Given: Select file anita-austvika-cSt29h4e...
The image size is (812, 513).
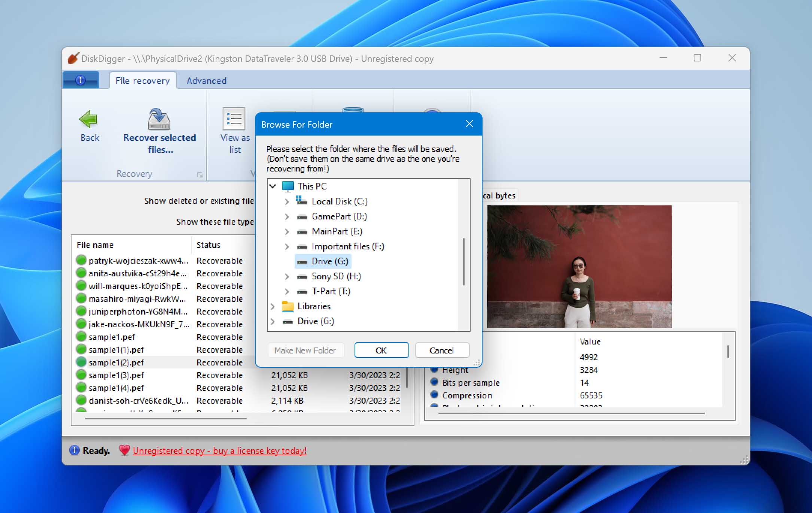Looking at the screenshot, I should click(x=138, y=273).
